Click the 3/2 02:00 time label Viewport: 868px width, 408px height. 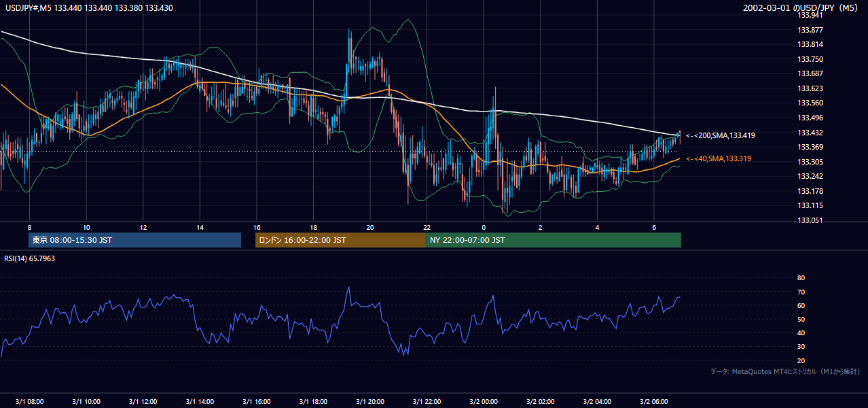coord(540,401)
